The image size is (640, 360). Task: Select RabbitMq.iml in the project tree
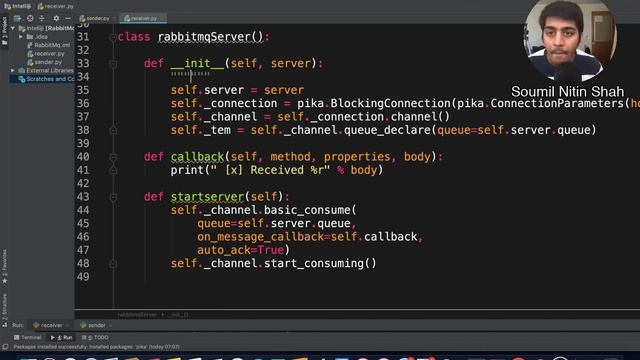[48, 45]
